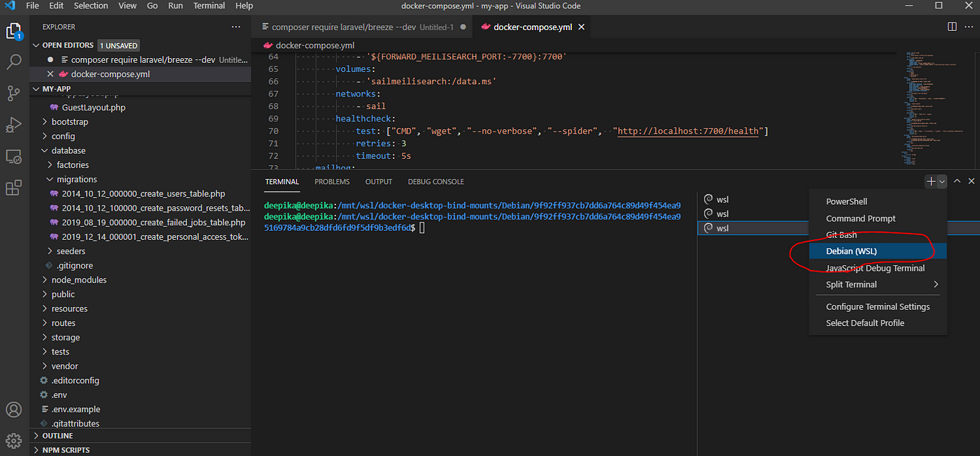Click Configure Terminal Settings

click(x=878, y=306)
